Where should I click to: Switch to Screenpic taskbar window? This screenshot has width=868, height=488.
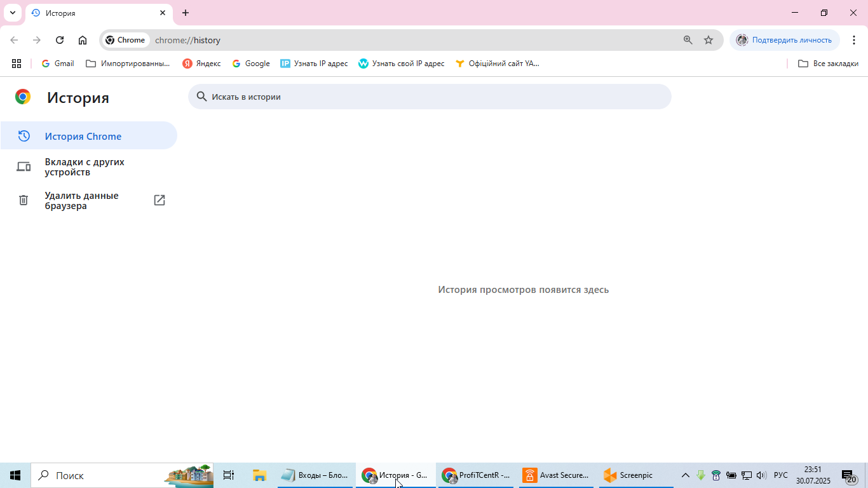[x=636, y=475]
